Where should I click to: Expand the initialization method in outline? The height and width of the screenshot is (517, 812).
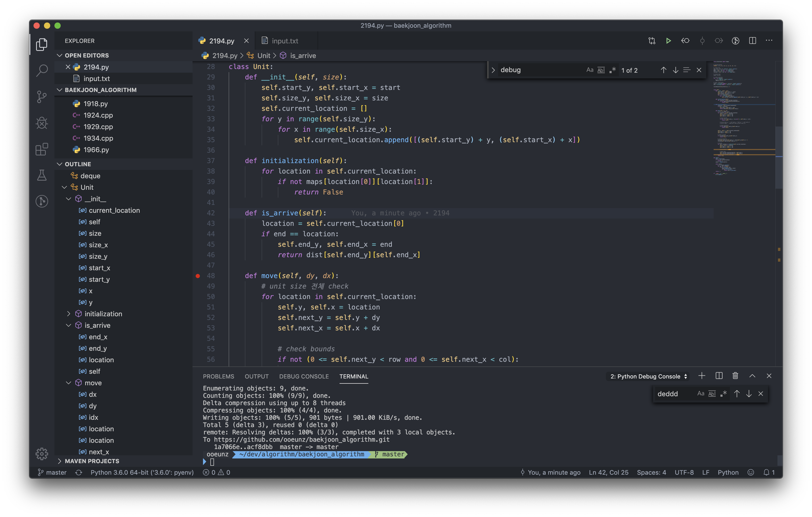[69, 314]
